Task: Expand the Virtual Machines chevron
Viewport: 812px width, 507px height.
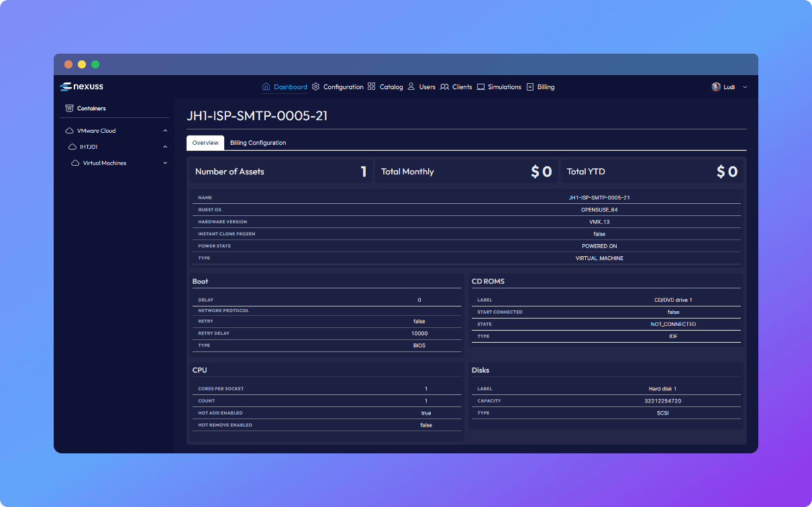Action: coord(165,163)
